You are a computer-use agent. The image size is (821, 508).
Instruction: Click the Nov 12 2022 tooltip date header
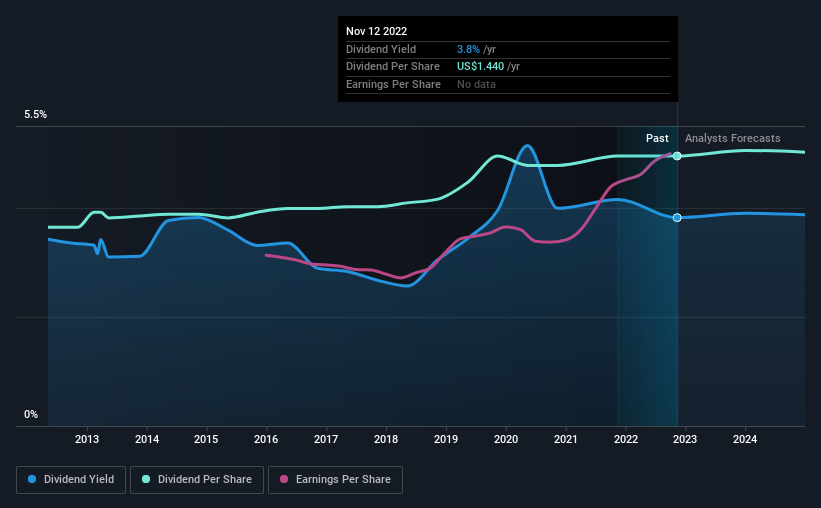click(376, 31)
